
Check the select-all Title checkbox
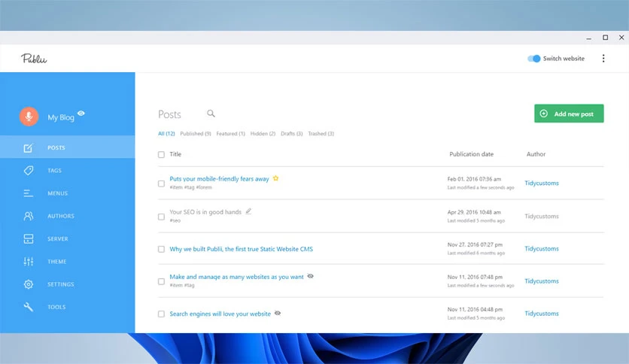[x=161, y=154]
